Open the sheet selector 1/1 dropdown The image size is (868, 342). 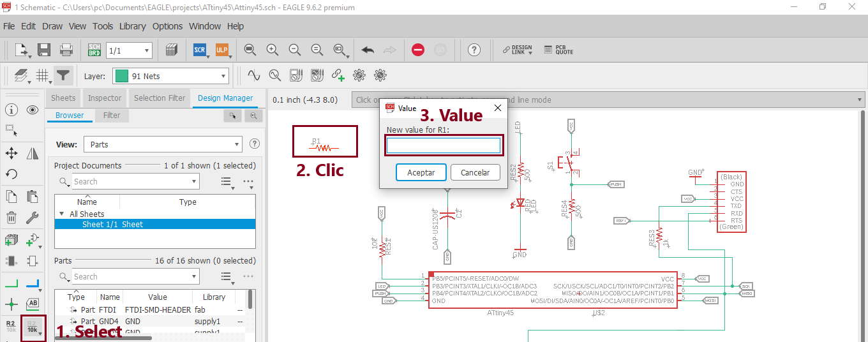pyautogui.click(x=147, y=50)
